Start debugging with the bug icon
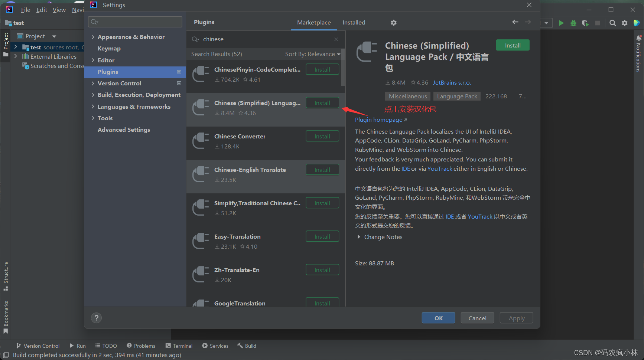Screen dimensions: 644x360 pyautogui.click(x=573, y=23)
